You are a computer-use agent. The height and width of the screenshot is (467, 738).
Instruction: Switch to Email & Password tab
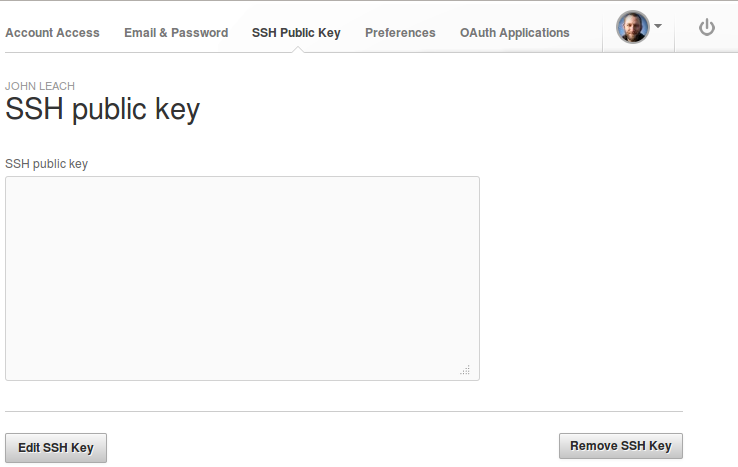(176, 32)
